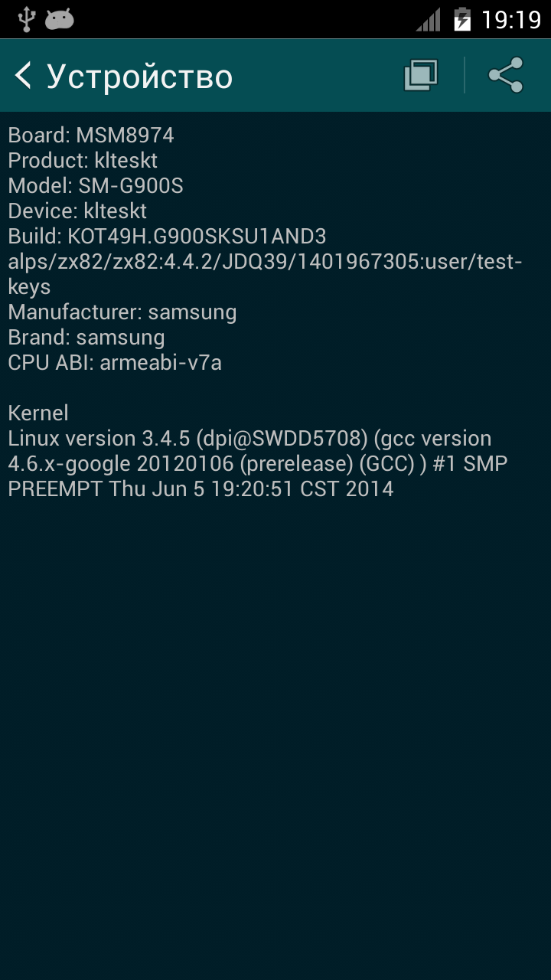The height and width of the screenshot is (980, 551).
Task: Tap the Build: KOT49H.G900SKSU1AND3 line
Action: 167,237
